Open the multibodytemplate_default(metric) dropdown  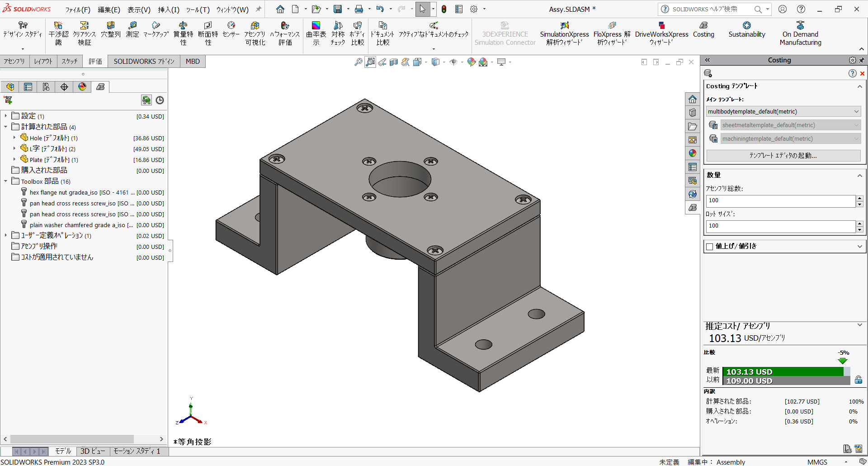click(783, 112)
